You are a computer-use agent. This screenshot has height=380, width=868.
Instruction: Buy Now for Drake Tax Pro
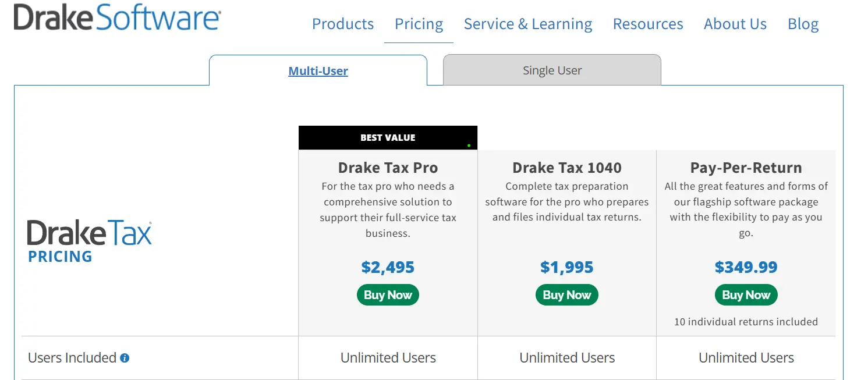pos(388,294)
